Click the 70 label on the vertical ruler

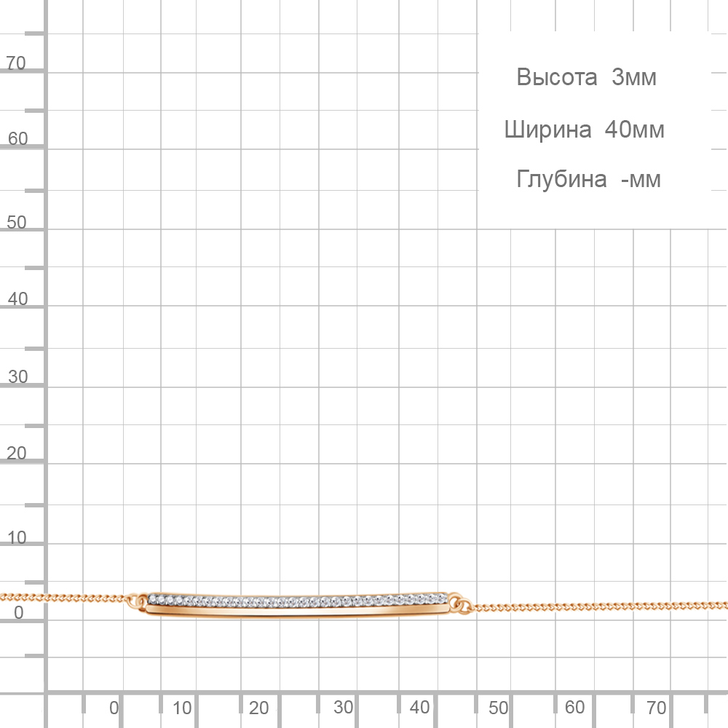16,63
